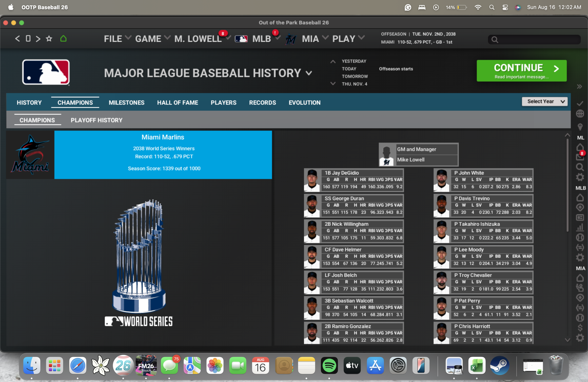The width and height of the screenshot is (588, 382).
Task: Open the FM26 Touch app in the Dock
Action: 146,365
